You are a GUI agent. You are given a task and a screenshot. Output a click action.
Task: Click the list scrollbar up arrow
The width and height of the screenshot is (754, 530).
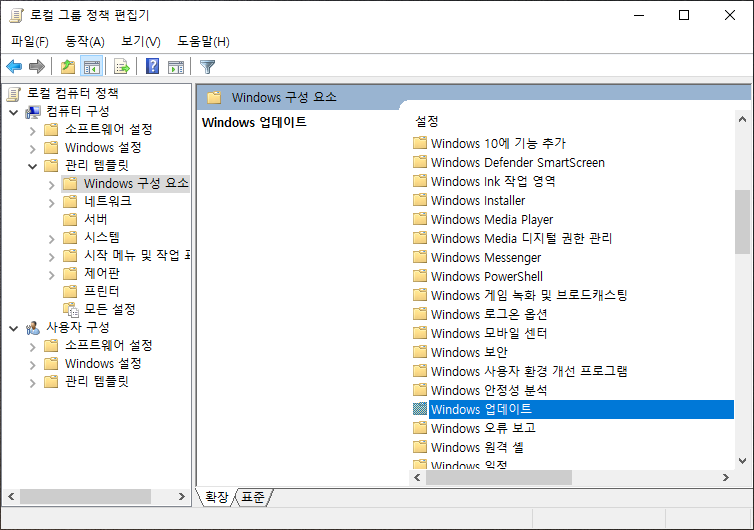[742, 119]
